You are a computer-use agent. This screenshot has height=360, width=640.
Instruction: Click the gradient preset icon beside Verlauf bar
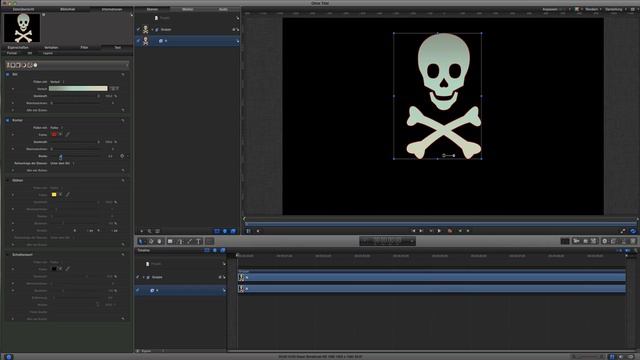click(x=114, y=89)
